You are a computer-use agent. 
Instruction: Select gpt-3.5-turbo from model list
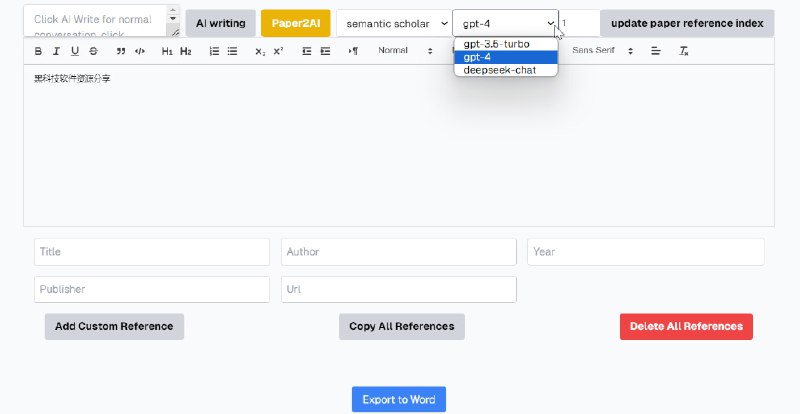(x=497, y=44)
